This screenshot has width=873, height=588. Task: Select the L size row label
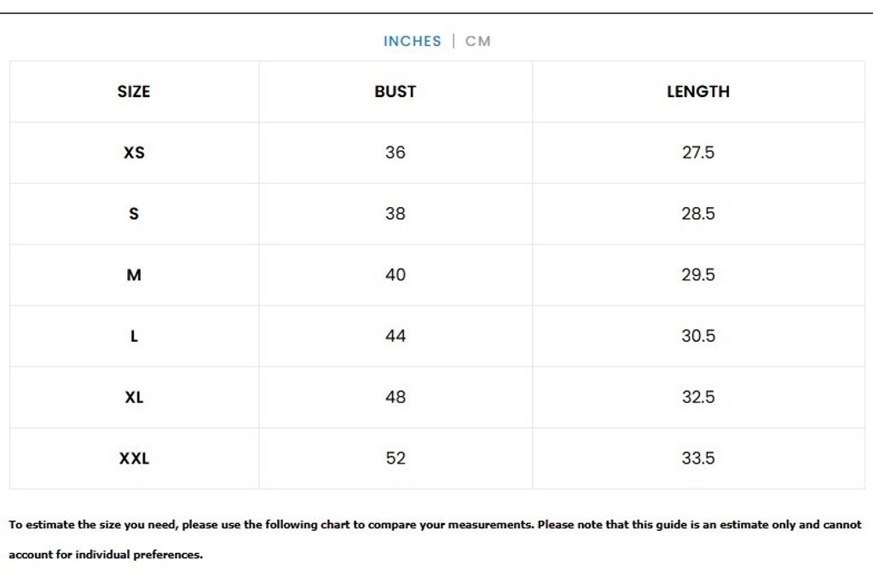point(134,337)
